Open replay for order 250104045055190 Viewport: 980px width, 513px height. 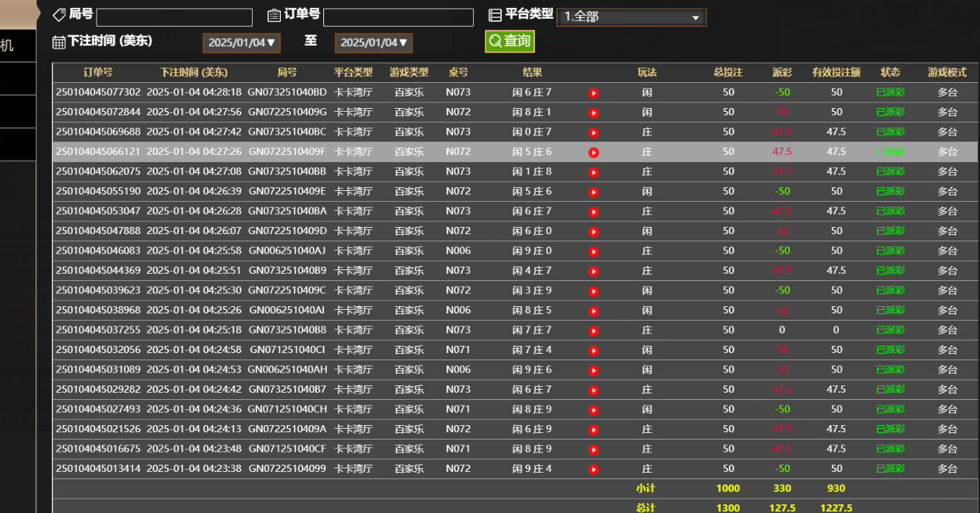(x=593, y=192)
